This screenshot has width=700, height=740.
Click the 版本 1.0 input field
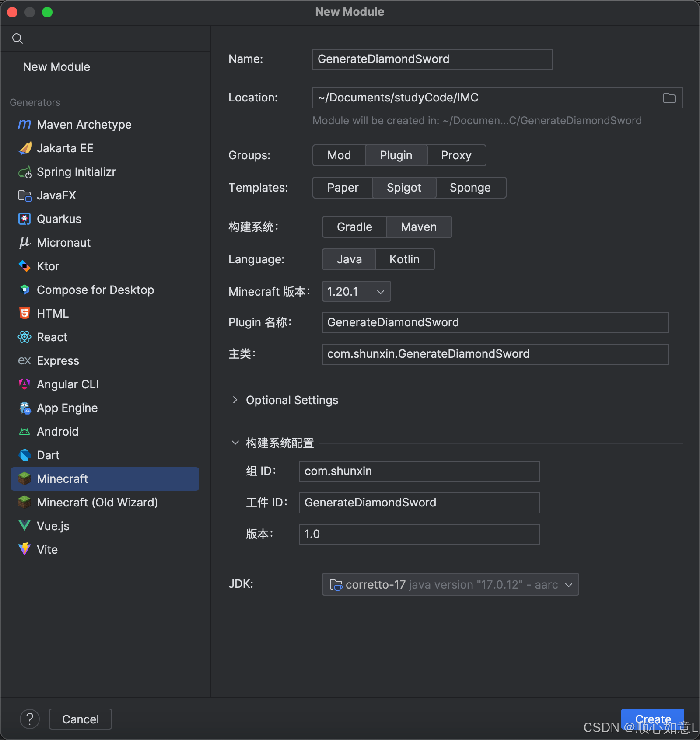(x=419, y=534)
